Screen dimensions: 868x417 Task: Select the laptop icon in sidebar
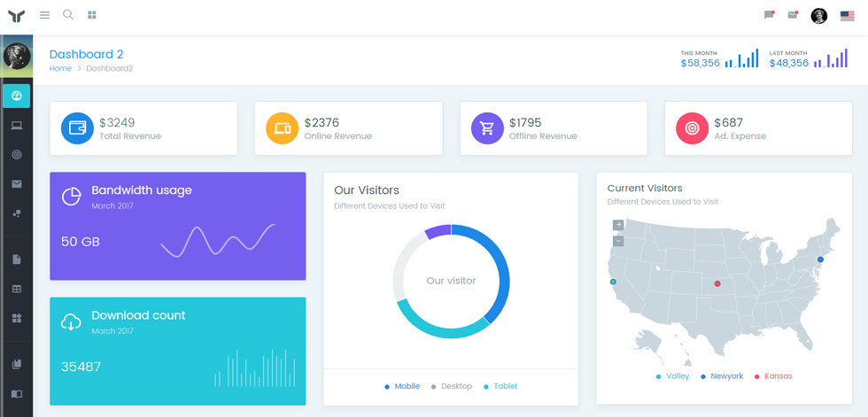(17, 126)
